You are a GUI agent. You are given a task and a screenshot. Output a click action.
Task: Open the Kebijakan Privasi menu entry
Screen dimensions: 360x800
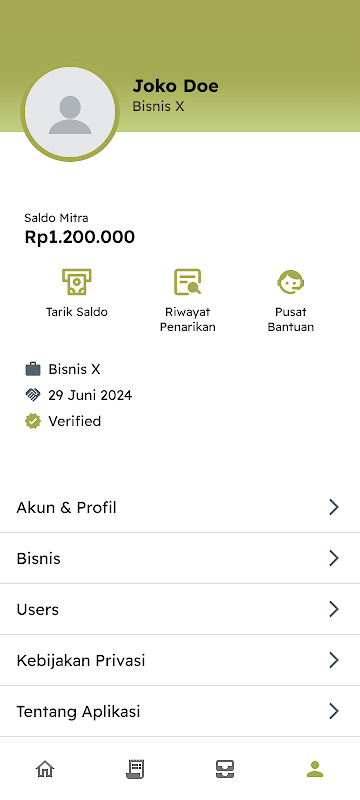click(x=180, y=660)
